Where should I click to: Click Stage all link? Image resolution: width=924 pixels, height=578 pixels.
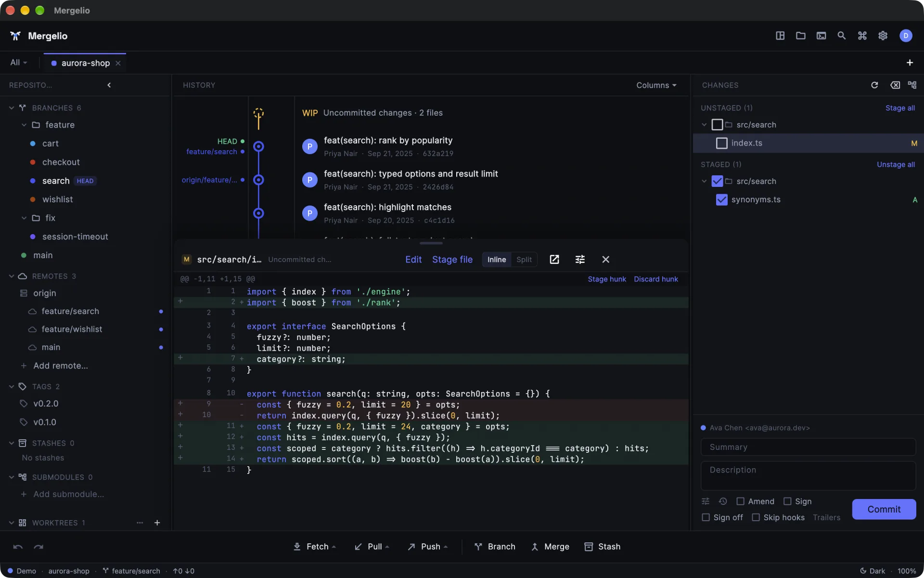900,108
